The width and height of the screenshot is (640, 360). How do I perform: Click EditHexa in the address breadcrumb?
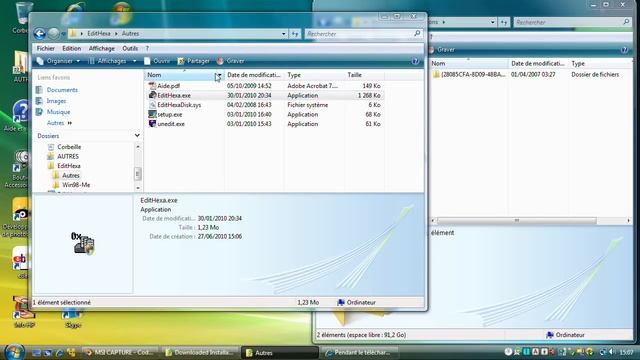98,33
